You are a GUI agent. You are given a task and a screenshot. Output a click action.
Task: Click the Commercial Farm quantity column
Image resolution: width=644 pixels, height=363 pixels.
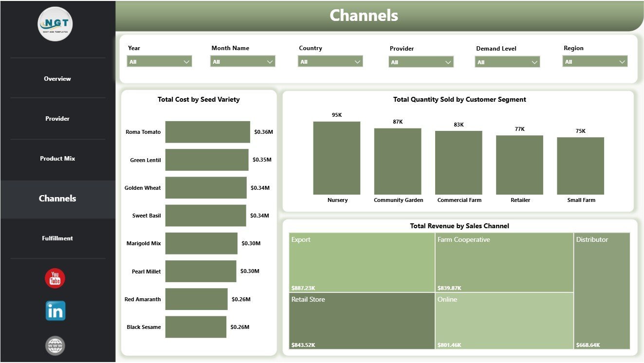pos(459,163)
